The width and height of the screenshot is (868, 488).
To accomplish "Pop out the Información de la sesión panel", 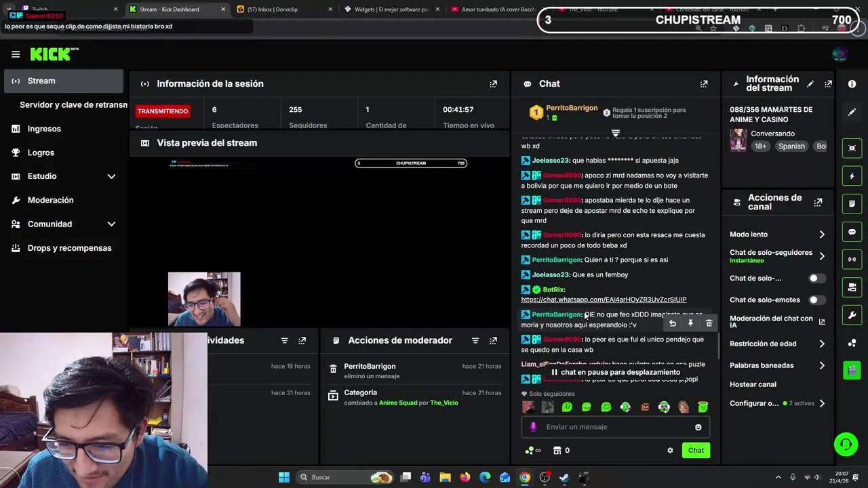I will pos(493,84).
